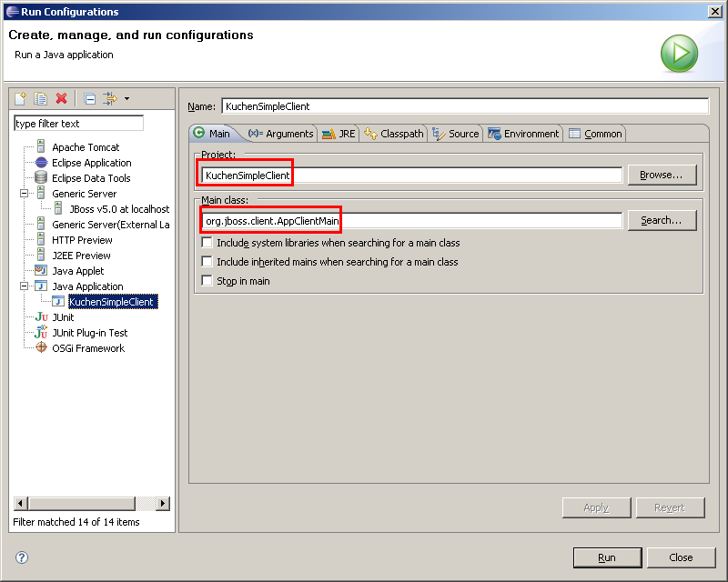The image size is (728, 582).
Task: Click the JUnit icon
Action: tap(41, 317)
